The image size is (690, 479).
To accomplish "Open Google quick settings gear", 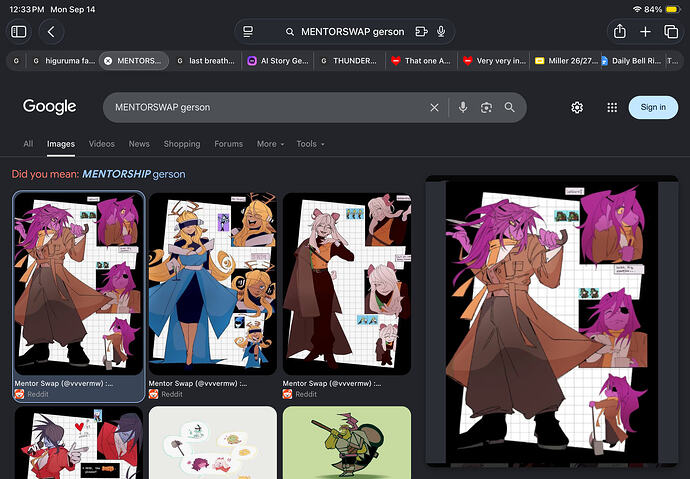I will pyautogui.click(x=577, y=107).
